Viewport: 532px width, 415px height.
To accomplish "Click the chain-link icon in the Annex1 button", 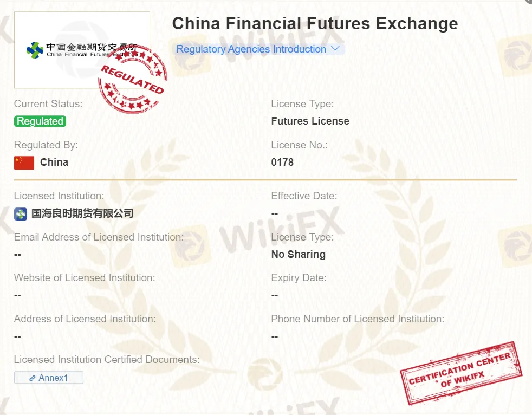I will [x=33, y=378].
